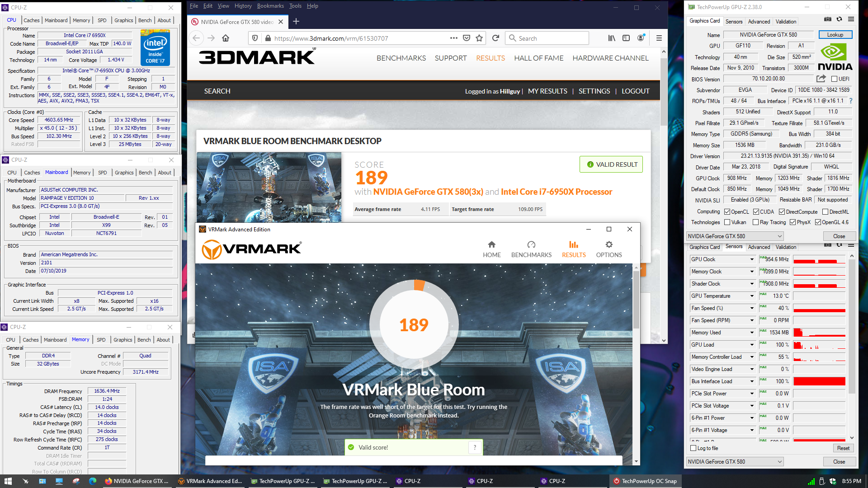Open the VRMark Benchmarks gauge icon
The width and height of the screenshot is (868, 488).
coord(531,244)
